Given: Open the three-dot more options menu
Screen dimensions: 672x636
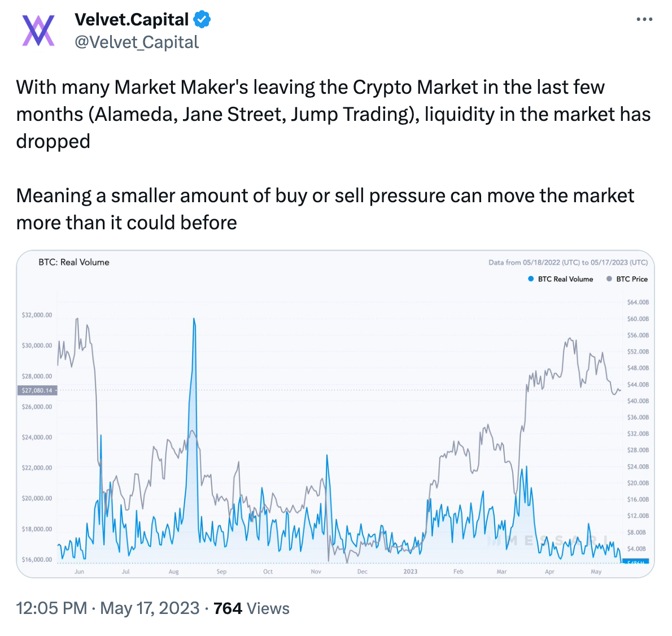Looking at the screenshot, I should click(644, 20).
